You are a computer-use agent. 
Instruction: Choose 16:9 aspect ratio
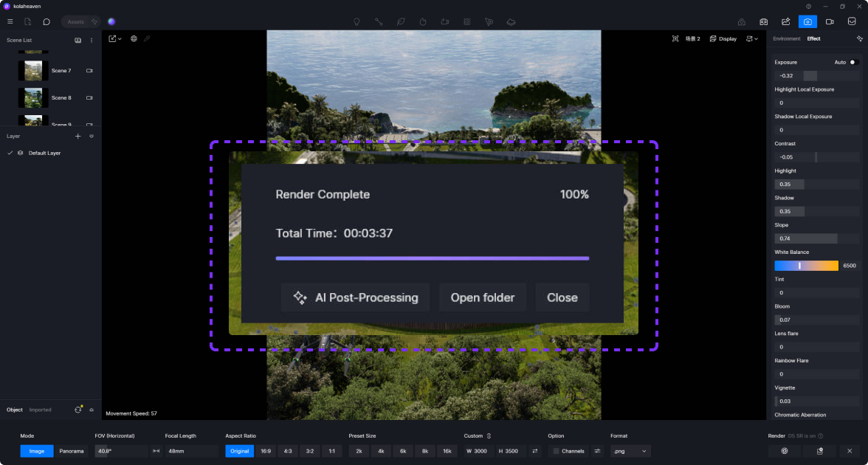(x=266, y=451)
